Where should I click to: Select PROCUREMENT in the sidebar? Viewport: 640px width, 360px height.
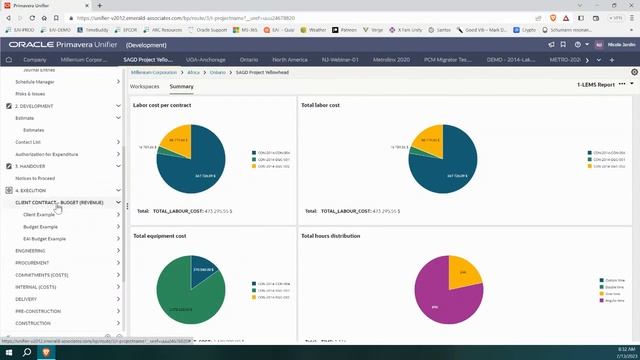[x=32, y=263]
